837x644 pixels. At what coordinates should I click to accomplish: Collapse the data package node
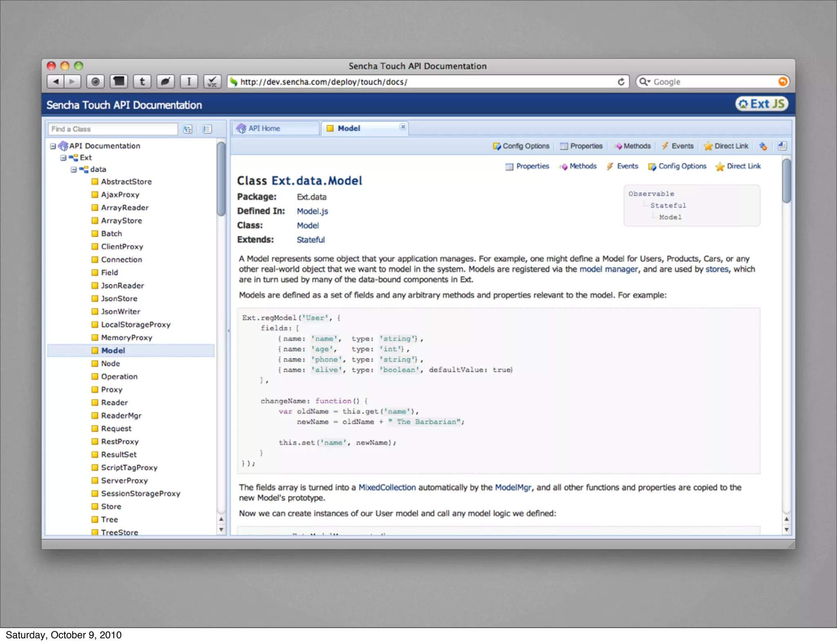[x=74, y=169]
